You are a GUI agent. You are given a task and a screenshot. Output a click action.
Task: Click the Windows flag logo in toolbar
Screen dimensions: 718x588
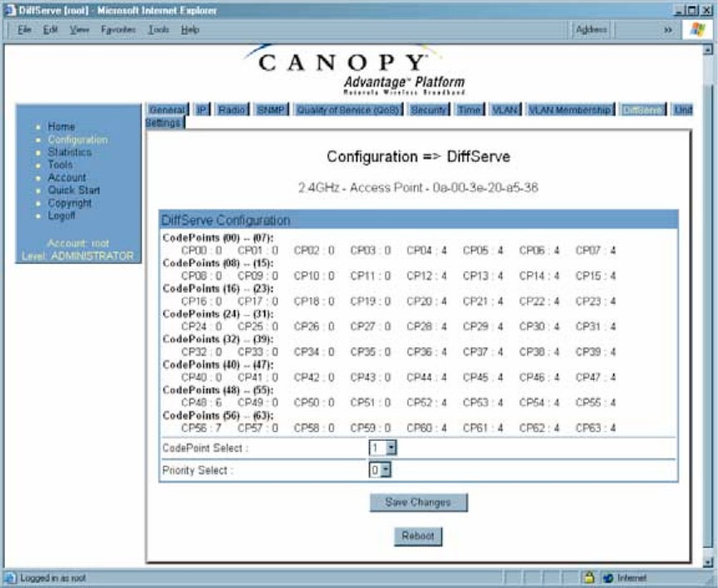698,30
